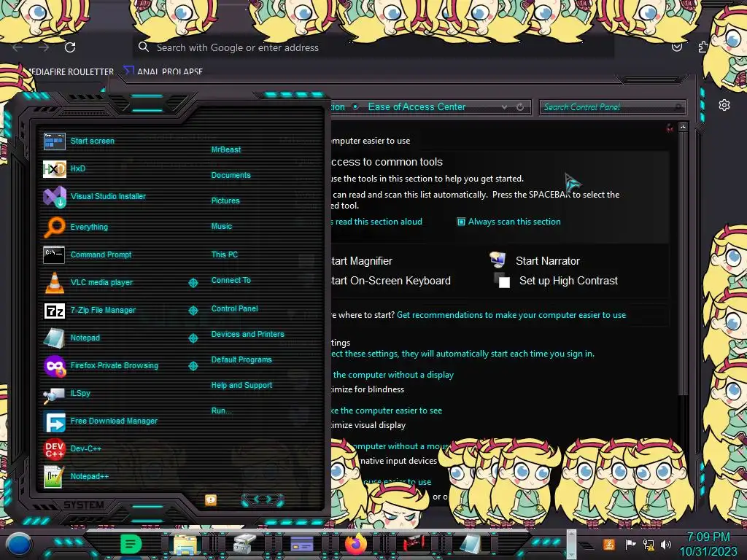The width and height of the screenshot is (747, 560).
Task: Open Music from the start menu
Action: click(222, 226)
